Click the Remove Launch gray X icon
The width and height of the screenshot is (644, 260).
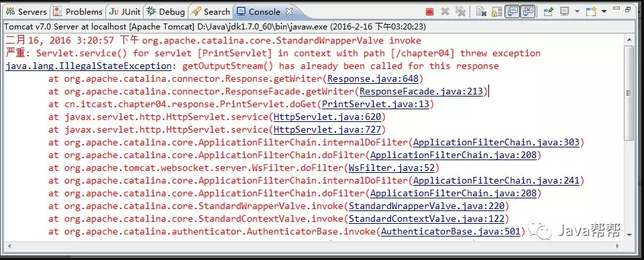click(445, 11)
